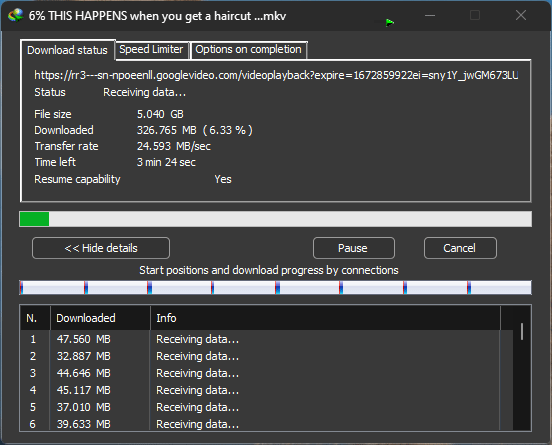The width and height of the screenshot is (552, 445).
Task: Click the time left value 3 min 24 sec
Action: [x=166, y=162]
